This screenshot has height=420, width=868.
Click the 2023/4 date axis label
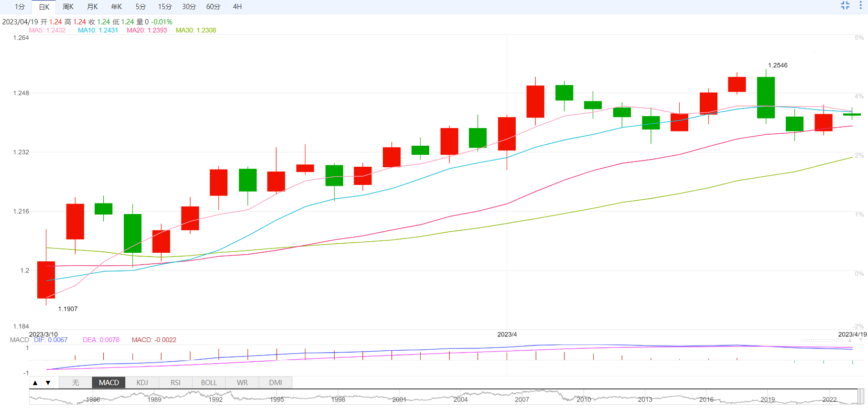click(x=507, y=334)
